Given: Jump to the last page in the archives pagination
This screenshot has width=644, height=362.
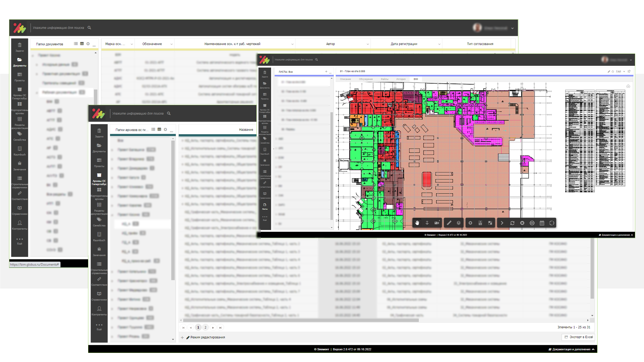Looking at the screenshot, I should coord(220,327).
